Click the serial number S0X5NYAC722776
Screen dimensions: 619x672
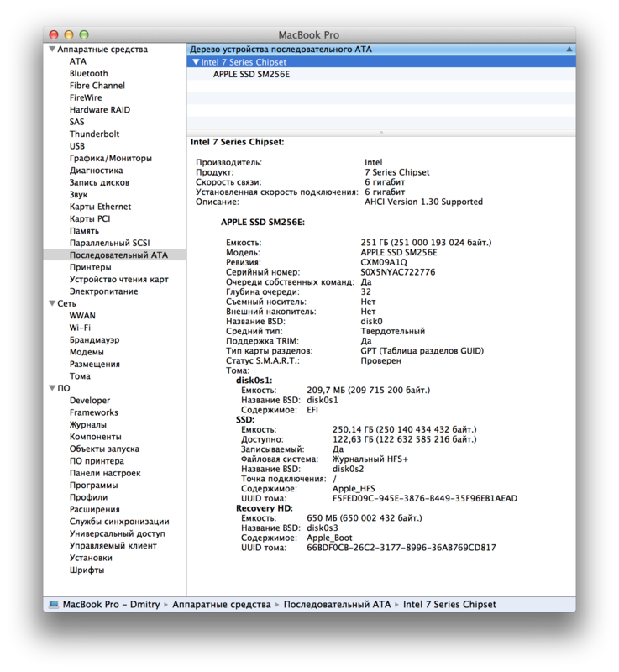[x=398, y=272]
